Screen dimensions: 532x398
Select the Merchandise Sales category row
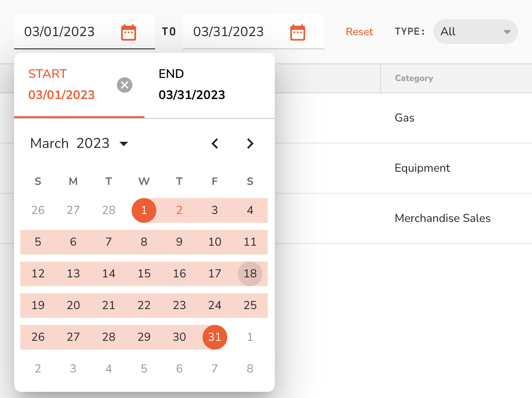443,218
